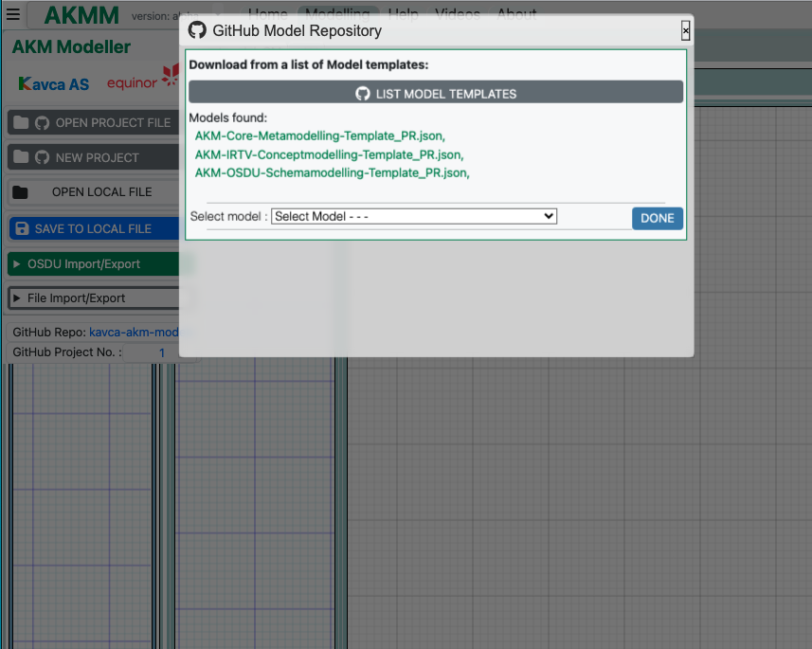Image resolution: width=812 pixels, height=649 pixels.
Task: Click the GitHub icon on NEW PROJECT
Action: (42, 157)
